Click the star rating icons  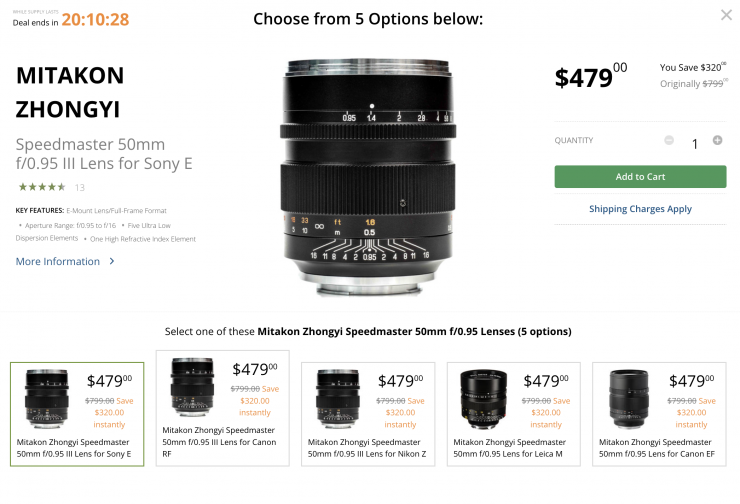(x=41, y=187)
